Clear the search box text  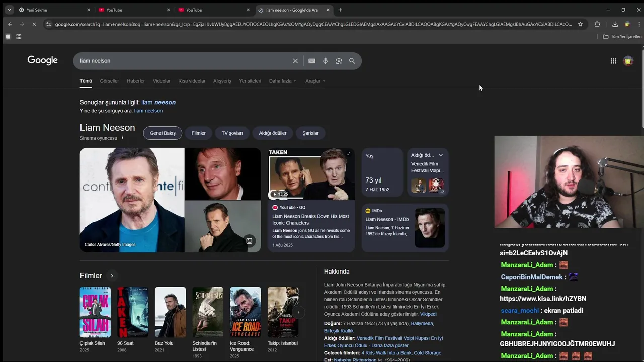coord(295,61)
